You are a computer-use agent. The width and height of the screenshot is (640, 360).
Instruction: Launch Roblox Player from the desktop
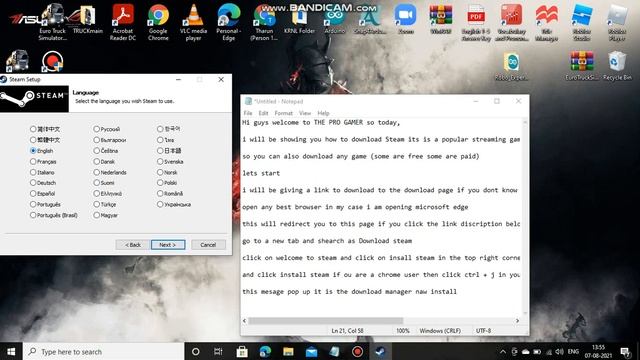point(617,22)
